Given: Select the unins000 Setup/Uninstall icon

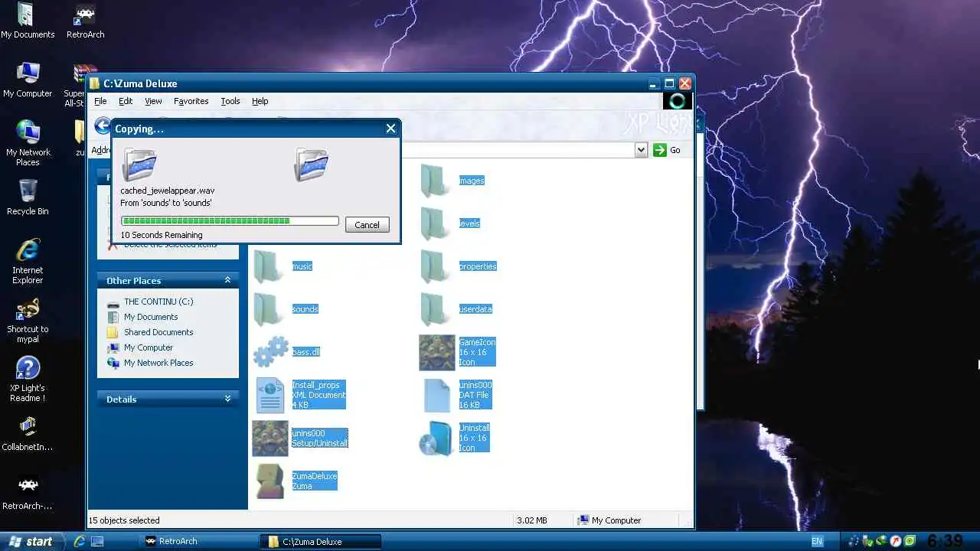Looking at the screenshot, I should pyautogui.click(x=270, y=438).
